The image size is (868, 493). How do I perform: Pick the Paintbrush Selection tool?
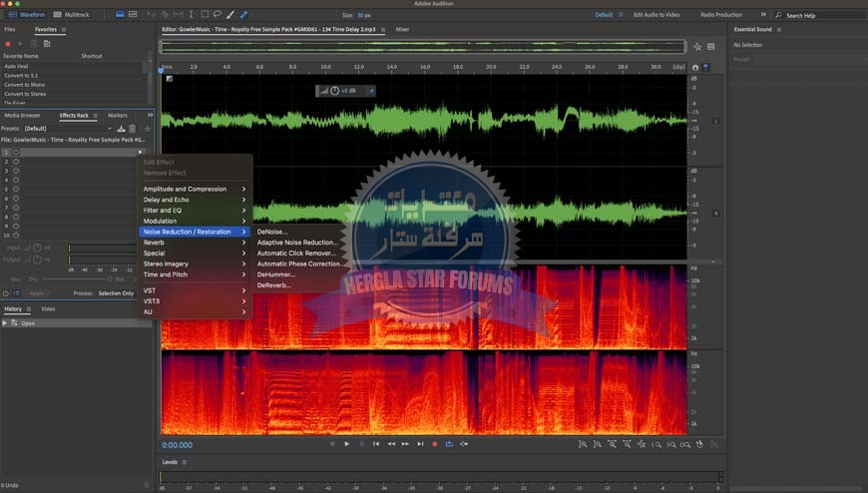(x=230, y=15)
